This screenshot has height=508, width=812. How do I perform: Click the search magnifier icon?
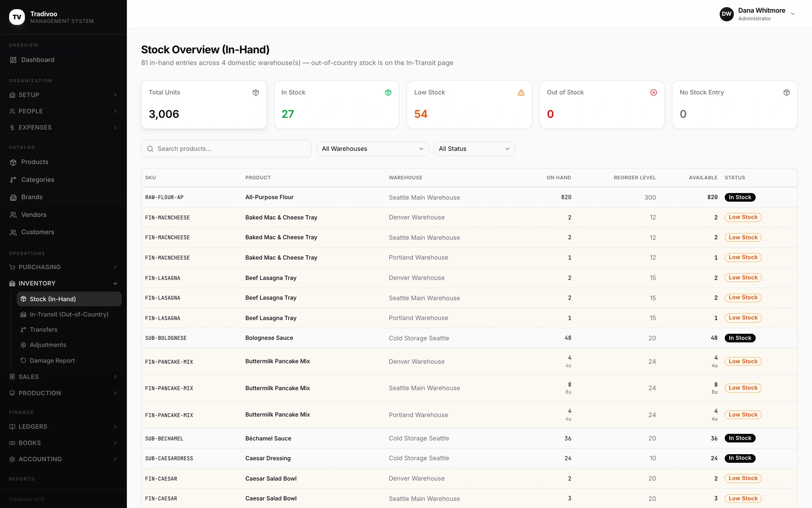tap(150, 149)
